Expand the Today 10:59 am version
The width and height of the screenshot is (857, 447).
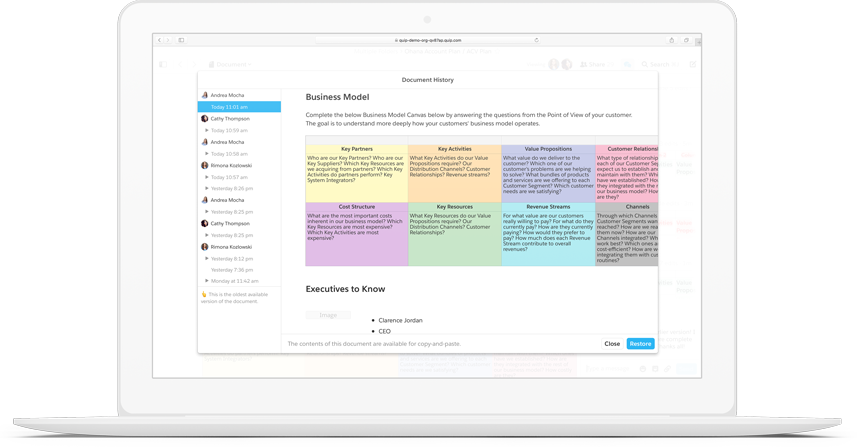pyautogui.click(x=207, y=130)
